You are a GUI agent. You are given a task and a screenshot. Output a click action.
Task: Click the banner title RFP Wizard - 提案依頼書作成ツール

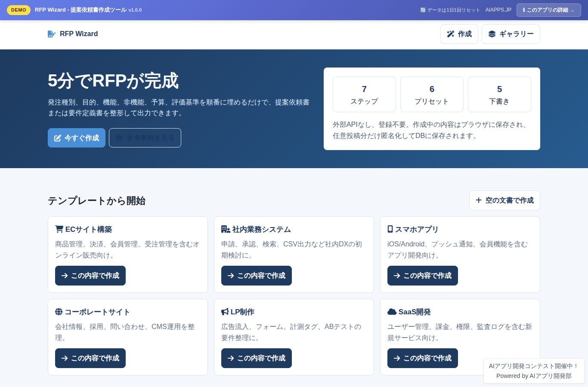click(x=80, y=10)
